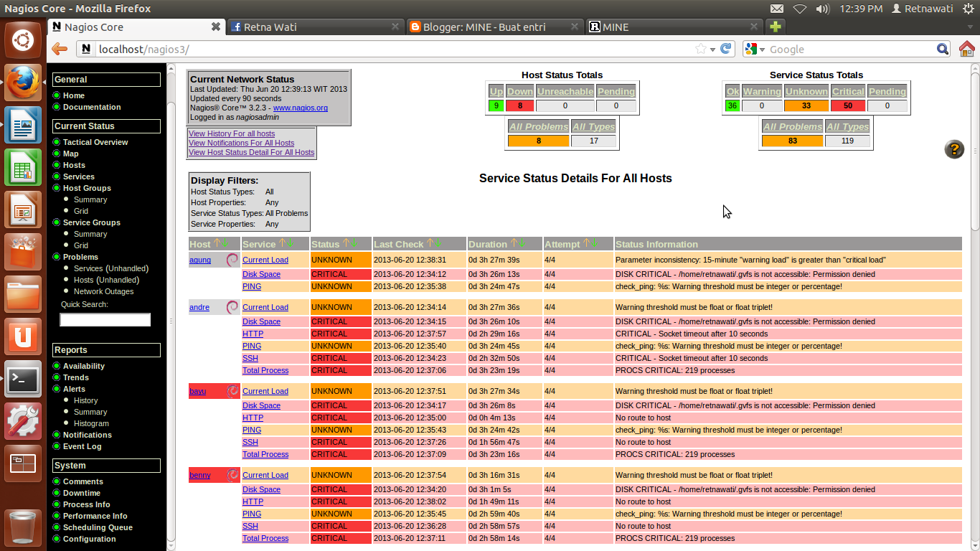Open the mail indicator in top panel

777,9
